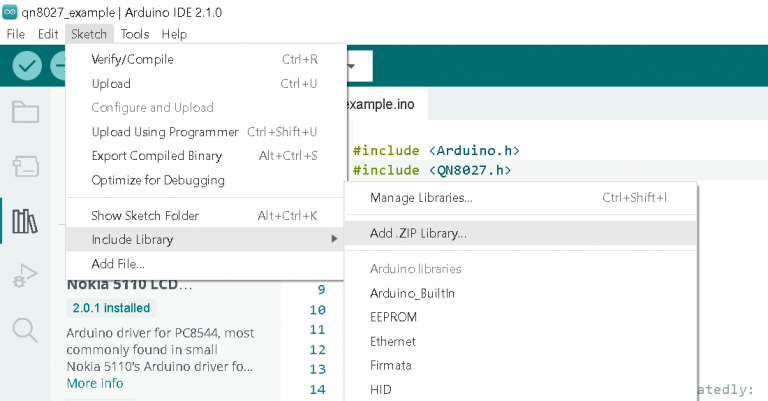Image resolution: width=768 pixels, height=401 pixels.
Task: Open the board selector dropdown arrow
Action: (x=352, y=66)
